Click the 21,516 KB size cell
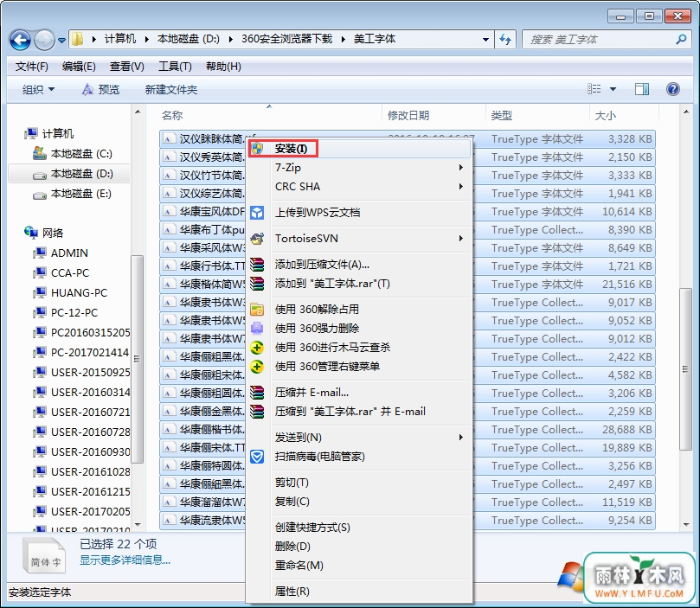 click(626, 285)
